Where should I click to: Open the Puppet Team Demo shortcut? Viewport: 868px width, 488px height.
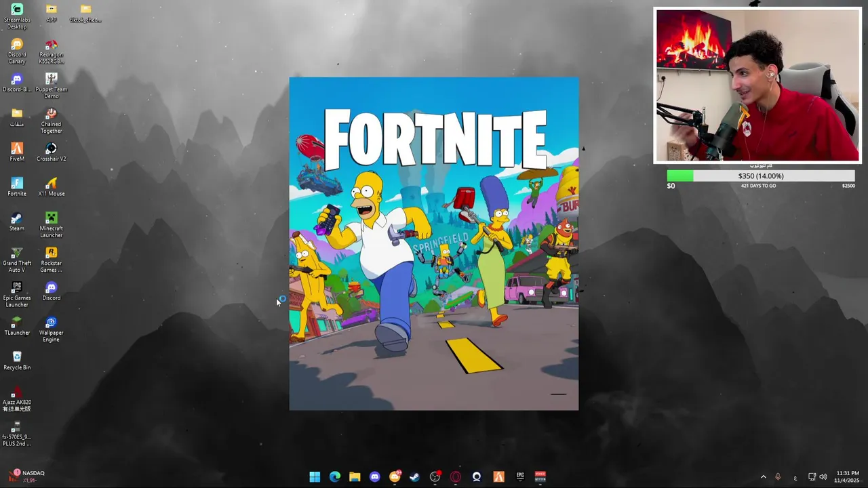point(52,86)
